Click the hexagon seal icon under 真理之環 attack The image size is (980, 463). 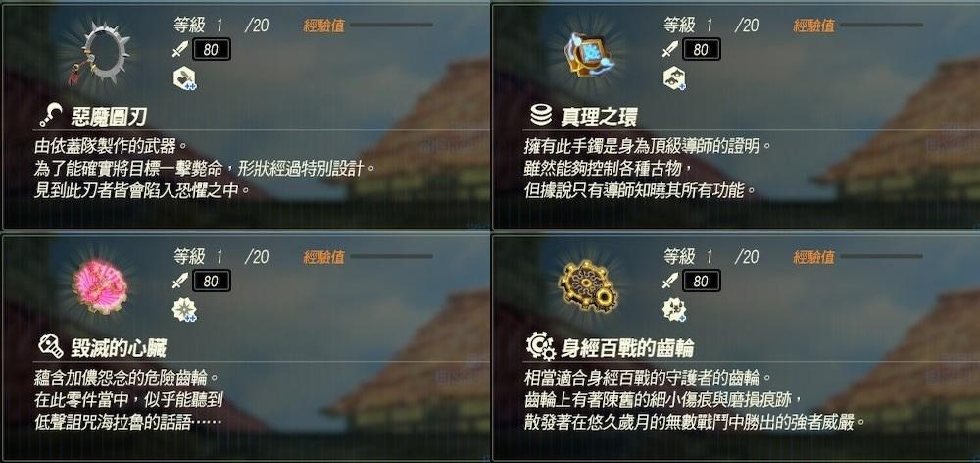[674, 78]
